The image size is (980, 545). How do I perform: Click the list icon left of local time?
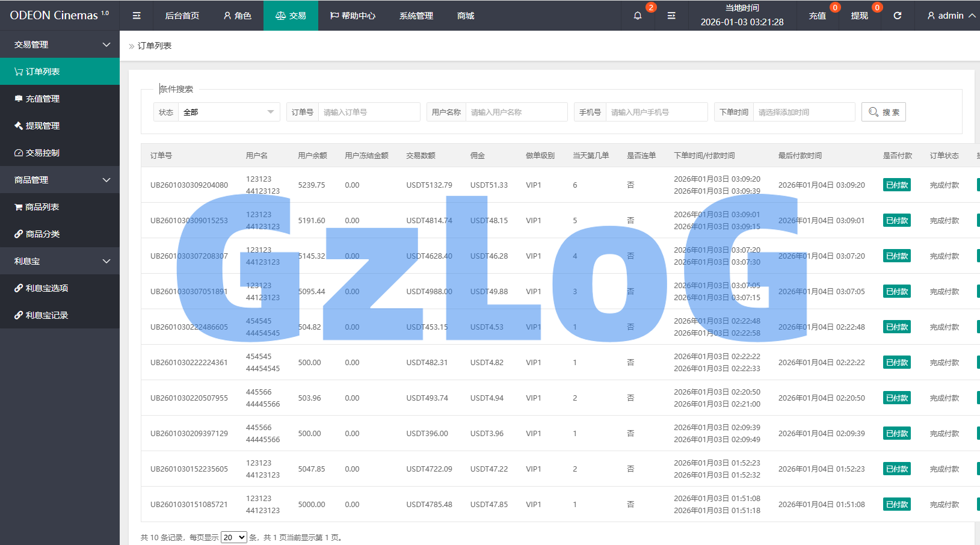(671, 16)
